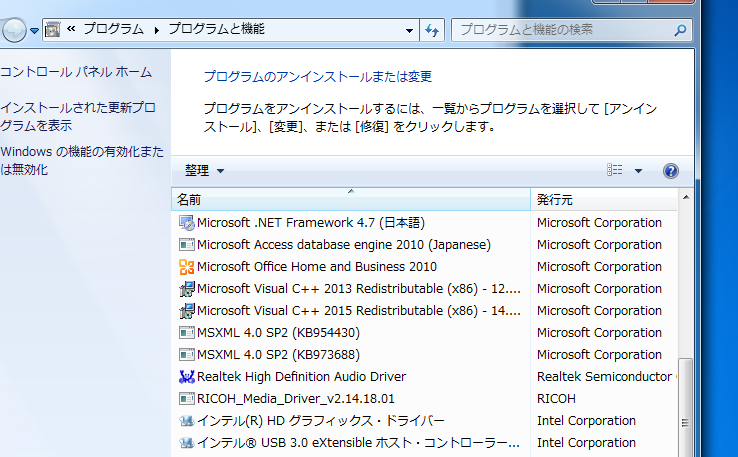Open the address bar history dropdown
The image size is (738, 457).
[409, 31]
